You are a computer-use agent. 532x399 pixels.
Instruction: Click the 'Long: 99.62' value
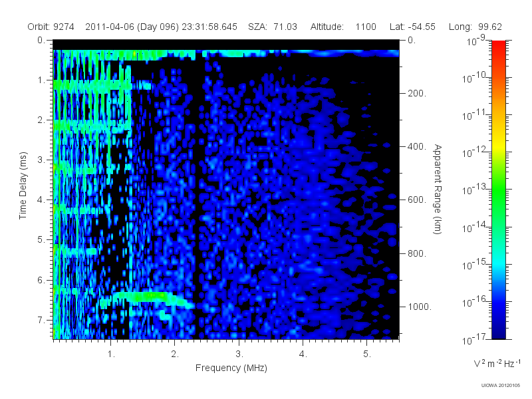pyautogui.click(x=475, y=27)
